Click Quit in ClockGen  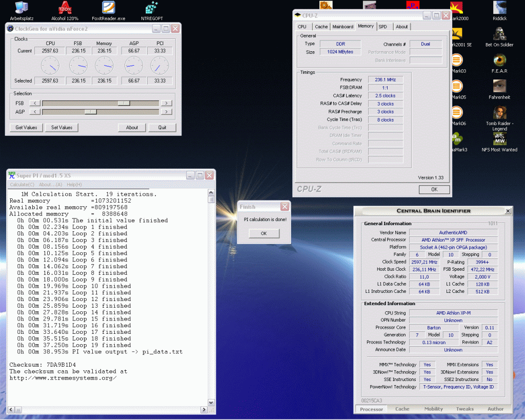pyautogui.click(x=162, y=128)
